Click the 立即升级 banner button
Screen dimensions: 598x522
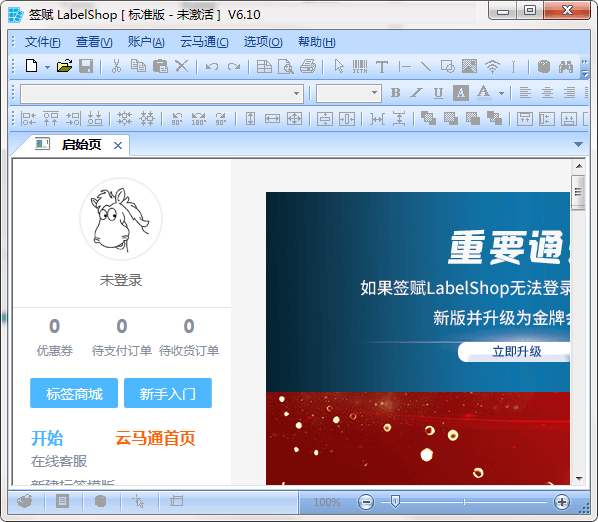point(515,352)
